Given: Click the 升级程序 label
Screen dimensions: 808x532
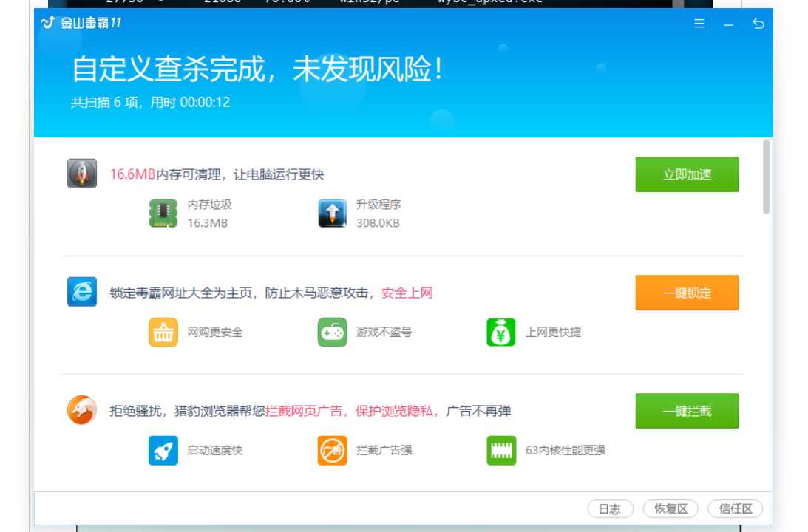Looking at the screenshot, I should pyautogui.click(x=378, y=205).
